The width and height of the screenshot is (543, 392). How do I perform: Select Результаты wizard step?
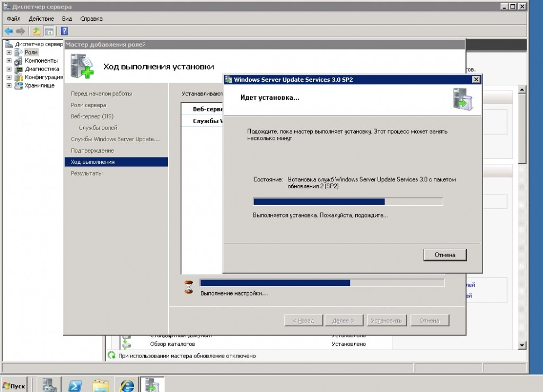86,173
